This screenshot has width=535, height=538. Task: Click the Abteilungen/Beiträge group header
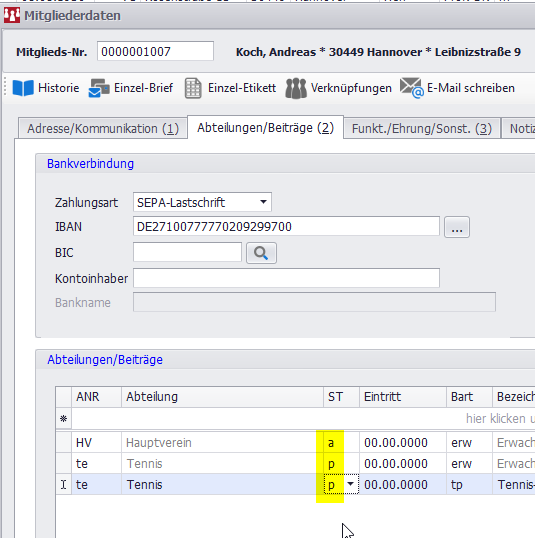[105, 360]
